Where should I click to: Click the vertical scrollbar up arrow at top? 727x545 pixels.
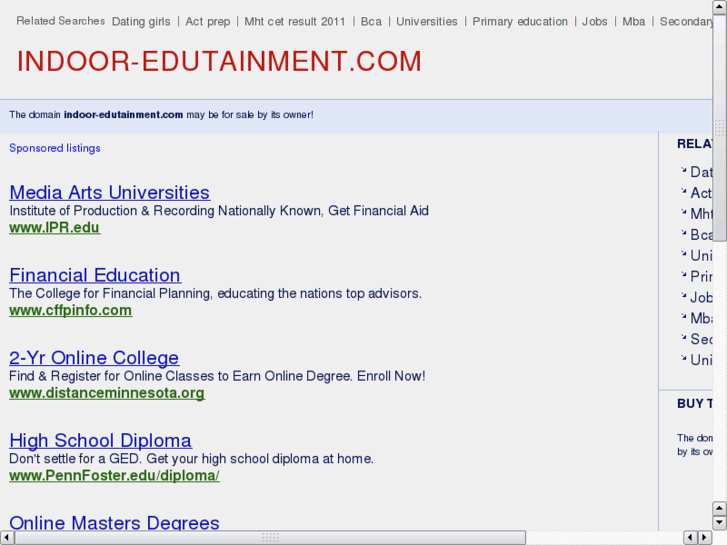click(720, 7)
